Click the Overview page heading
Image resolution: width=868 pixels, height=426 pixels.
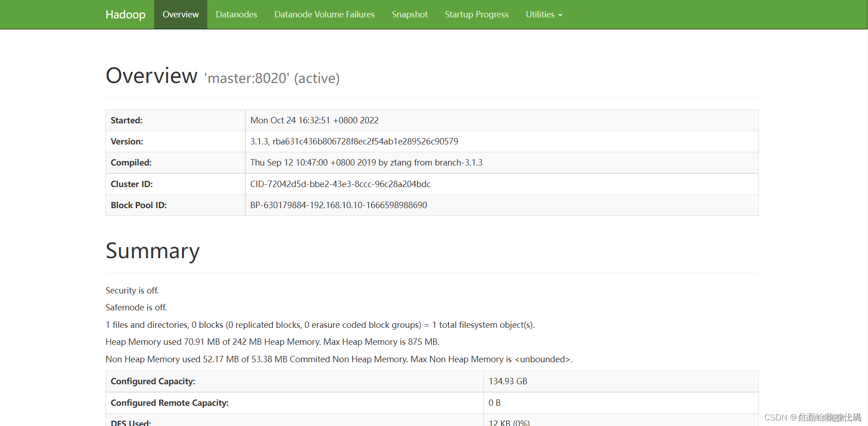coord(152,75)
